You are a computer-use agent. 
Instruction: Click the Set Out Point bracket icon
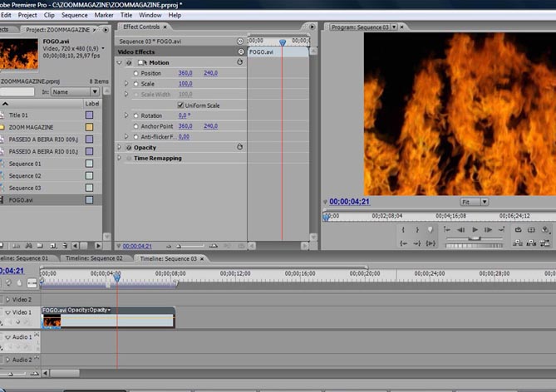click(417, 230)
